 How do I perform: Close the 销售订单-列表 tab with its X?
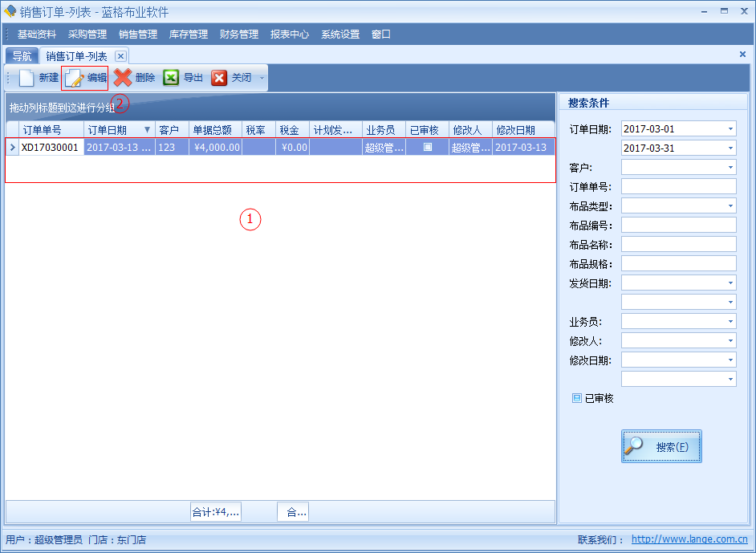(x=120, y=56)
